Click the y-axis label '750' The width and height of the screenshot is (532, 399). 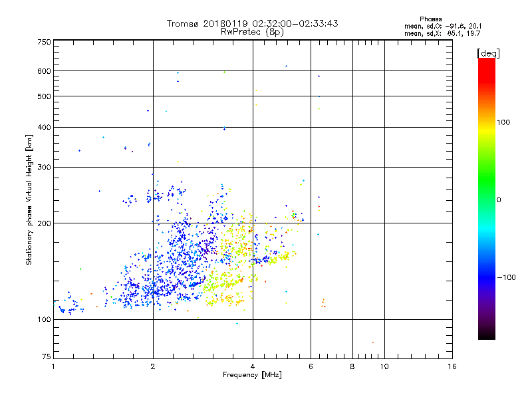pyautogui.click(x=44, y=42)
